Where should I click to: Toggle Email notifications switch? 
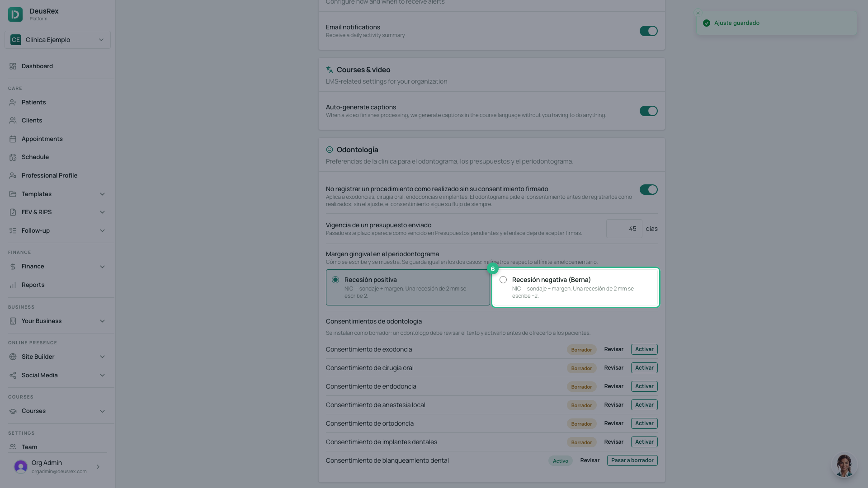648,31
